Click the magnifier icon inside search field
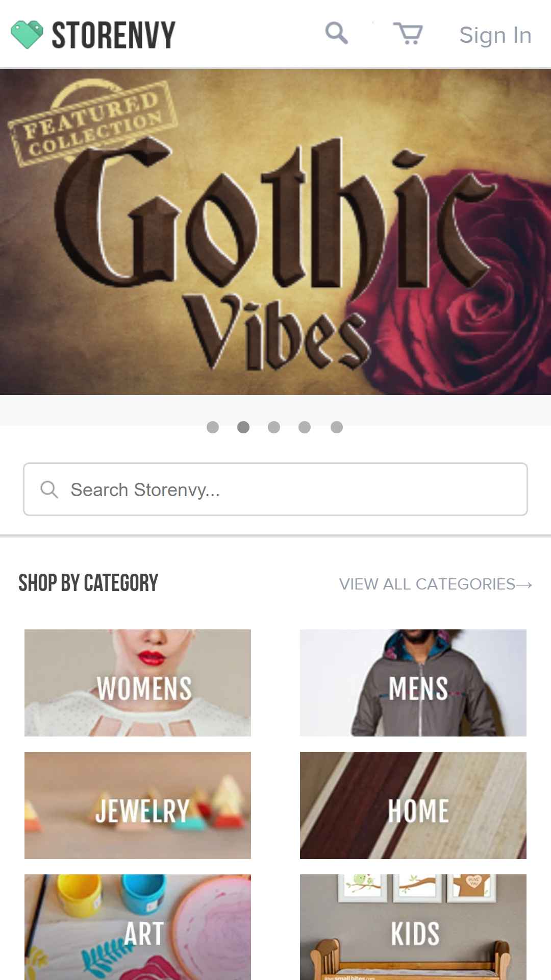 (x=49, y=489)
